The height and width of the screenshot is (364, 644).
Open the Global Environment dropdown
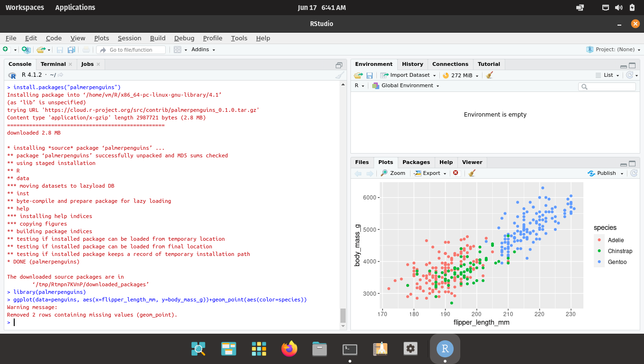406,85
